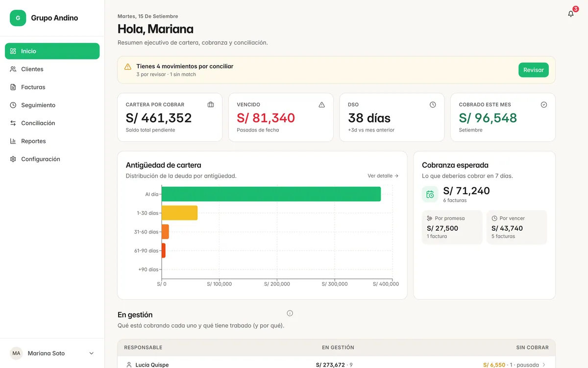Screen dimensions: 588x368
Task: Click the Grupo Andino logo badge
Action: click(x=18, y=18)
